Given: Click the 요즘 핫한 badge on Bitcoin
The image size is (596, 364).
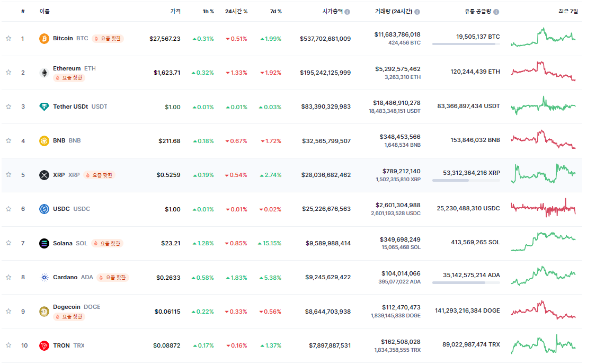Looking at the screenshot, I should click(x=108, y=38).
